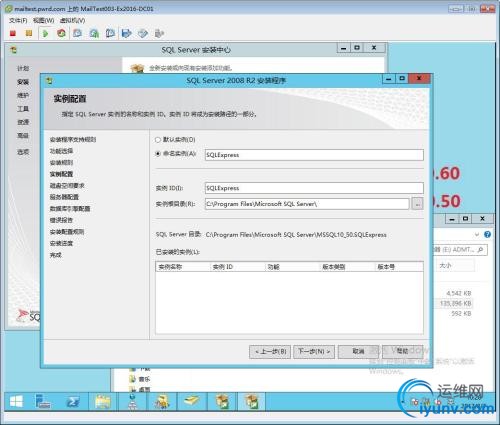Click the 取消 cancel button
500x425 pixels.
click(358, 351)
